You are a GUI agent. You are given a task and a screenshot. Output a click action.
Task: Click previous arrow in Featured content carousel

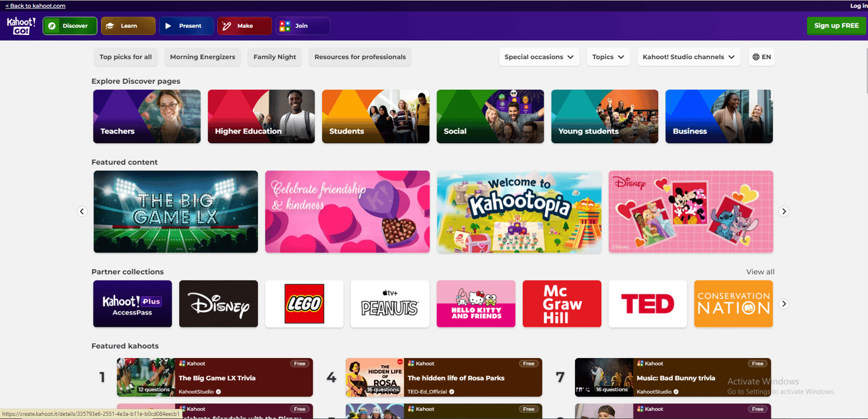click(82, 212)
